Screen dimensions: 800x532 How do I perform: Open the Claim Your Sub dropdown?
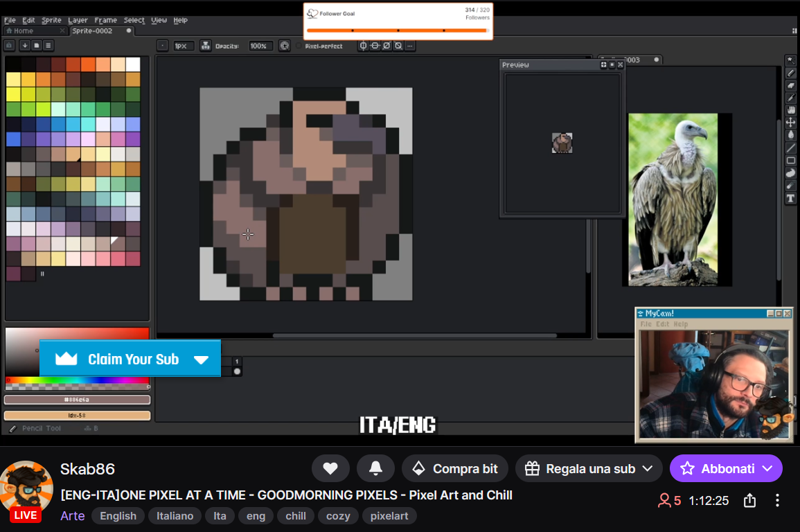click(x=201, y=358)
